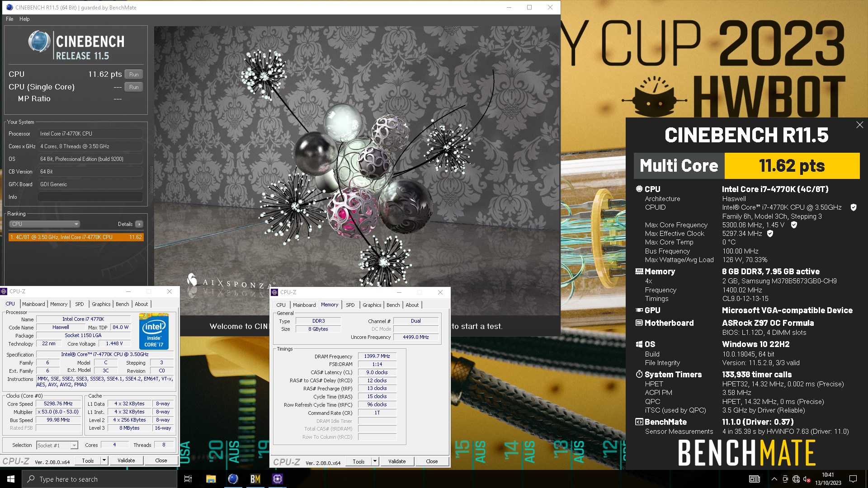This screenshot has height=488, width=868.
Task: Click Close button in left CPU-Z window
Action: point(161,461)
